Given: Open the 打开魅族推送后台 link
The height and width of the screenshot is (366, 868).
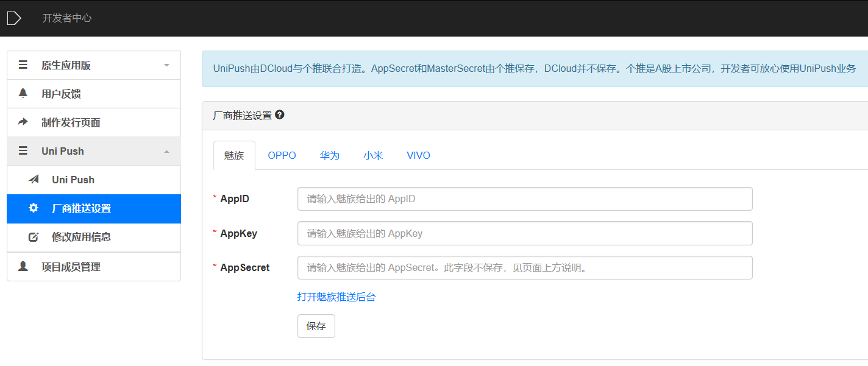Looking at the screenshot, I should pos(336,297).
